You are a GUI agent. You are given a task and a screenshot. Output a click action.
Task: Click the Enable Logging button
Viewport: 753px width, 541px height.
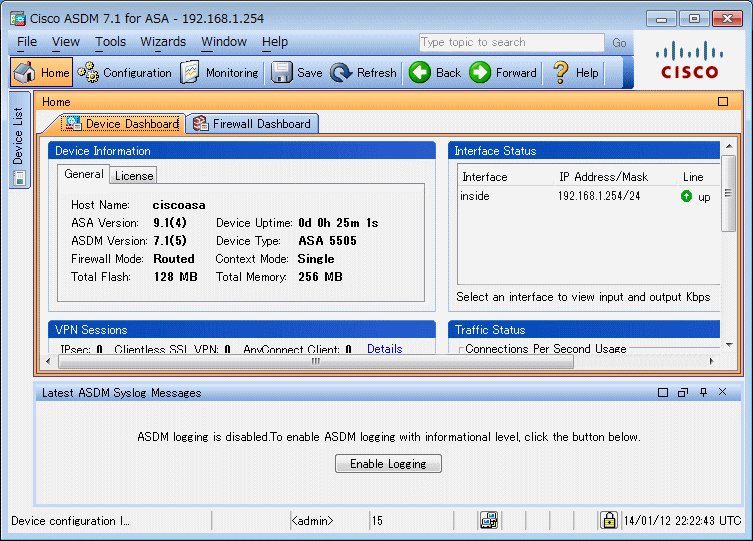[388, 464]
